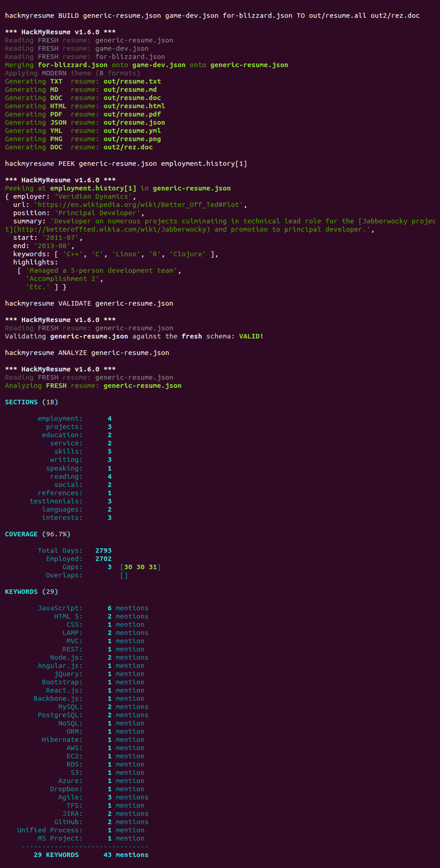Image resolution: width=440 pixels, height=868 pixels.
Task: Click the 'out/resume.json' output path
Action: pyautogui.click(x=134, y=122)
